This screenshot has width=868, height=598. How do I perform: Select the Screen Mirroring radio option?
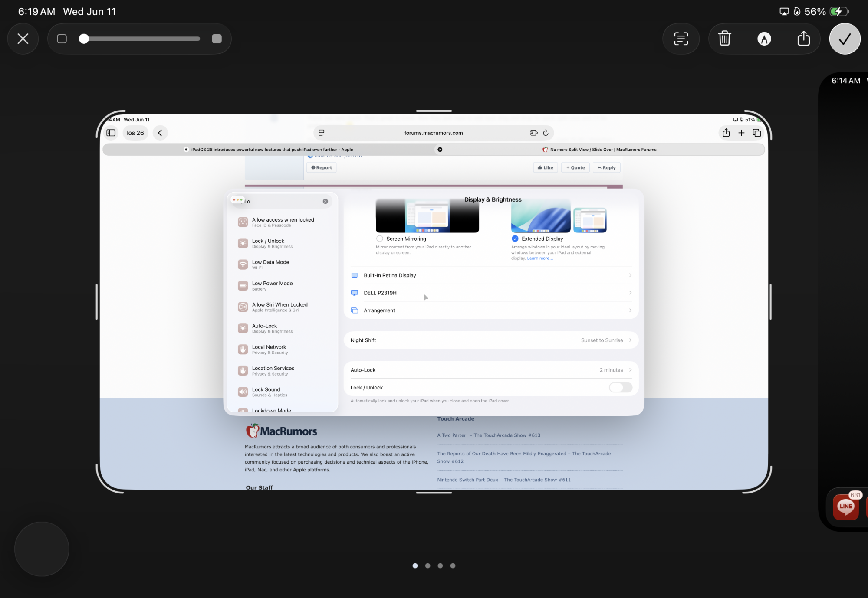click(380, 239)
